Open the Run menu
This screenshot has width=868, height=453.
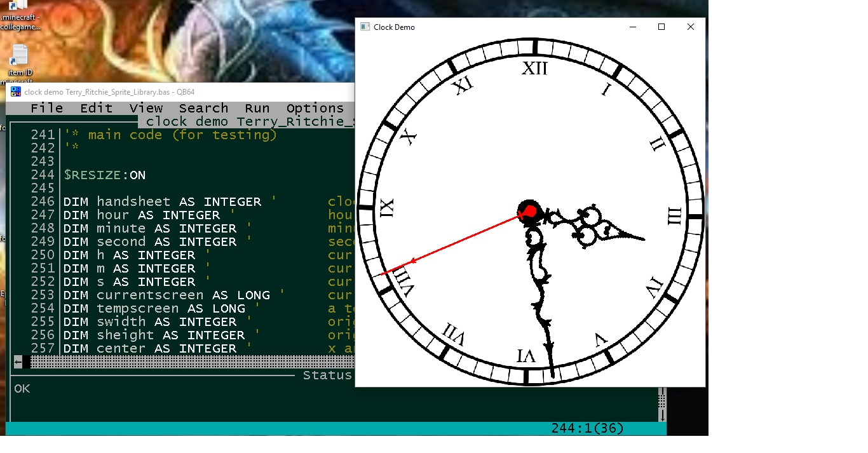point(257,109)
